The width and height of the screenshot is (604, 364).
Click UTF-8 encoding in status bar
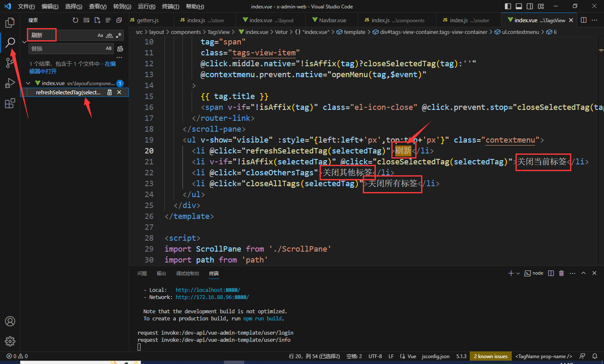[x=375, y=356]
